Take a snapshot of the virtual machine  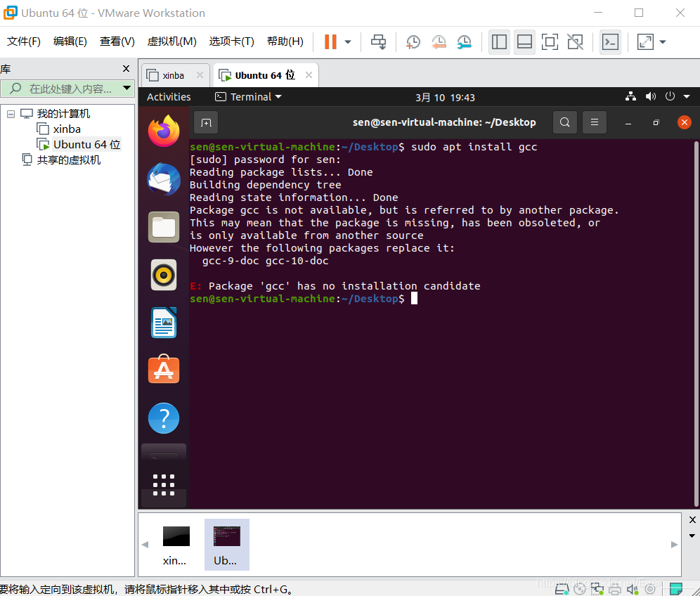[x=413, y=42]
